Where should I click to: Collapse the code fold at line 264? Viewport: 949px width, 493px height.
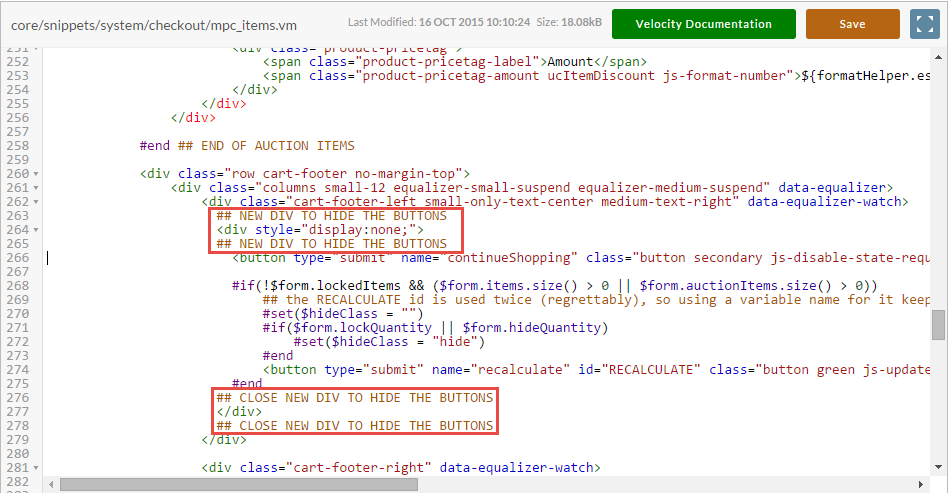(x=36, y=230)
